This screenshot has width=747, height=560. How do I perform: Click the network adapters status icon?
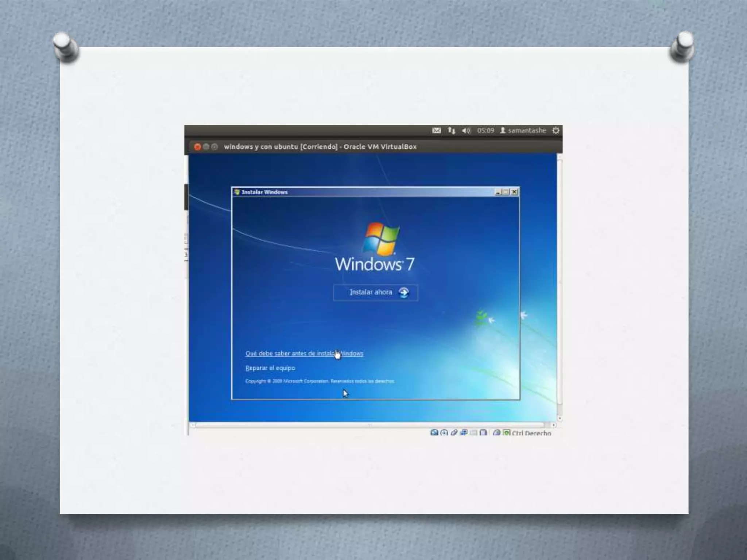click(x=464, y=432)
